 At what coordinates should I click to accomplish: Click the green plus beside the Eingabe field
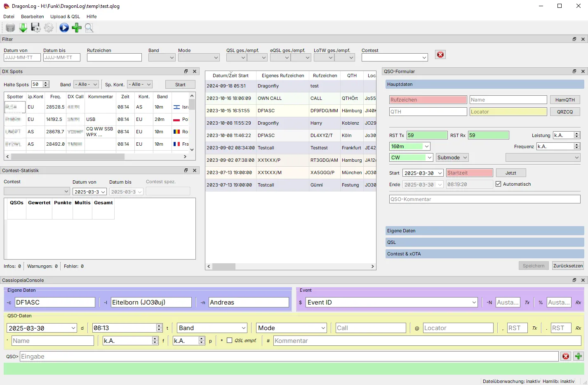(578, 356)
